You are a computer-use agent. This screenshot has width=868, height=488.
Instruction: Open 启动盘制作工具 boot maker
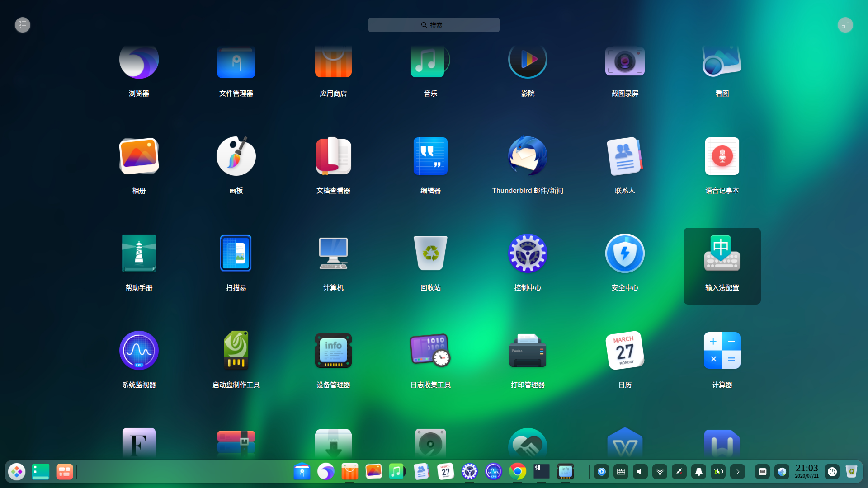pyautogui.click(x=236, y=351)
